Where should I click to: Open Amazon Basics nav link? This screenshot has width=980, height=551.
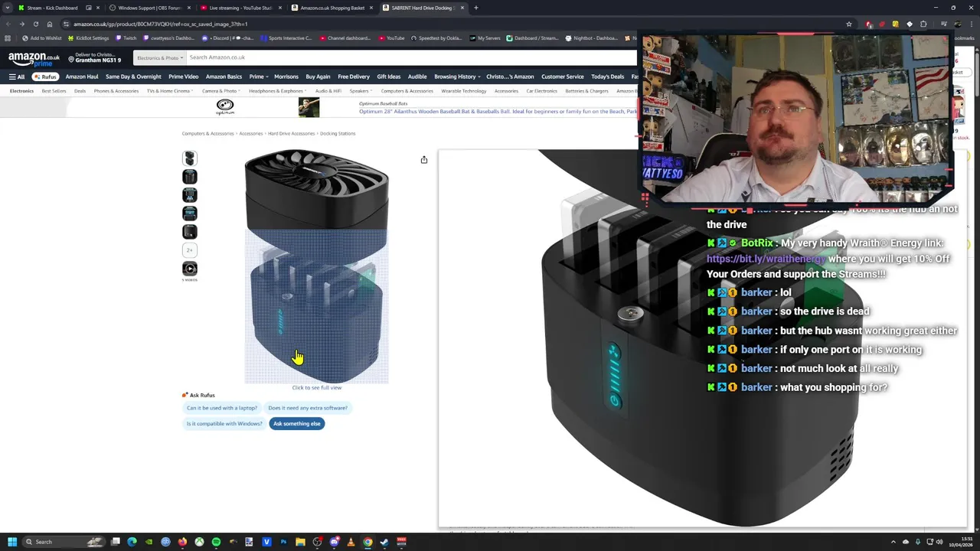coord(224,77)
